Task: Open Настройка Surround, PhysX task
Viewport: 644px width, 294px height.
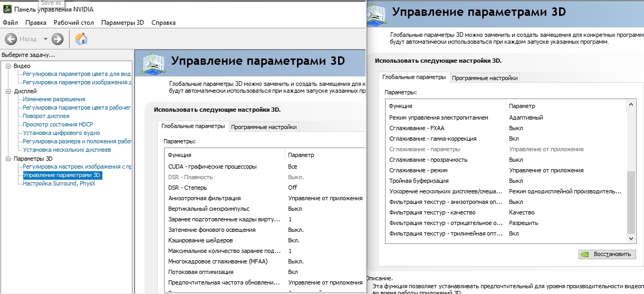Action: tap(59, 183)
